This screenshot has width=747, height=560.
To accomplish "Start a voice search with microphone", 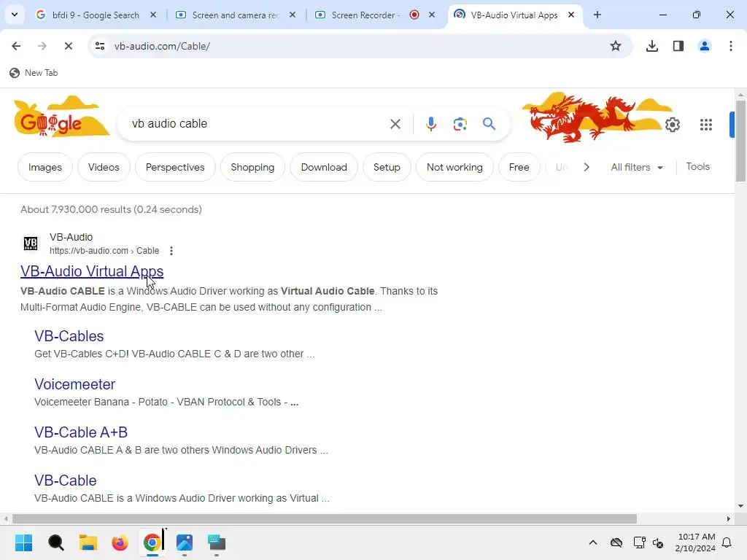I will [430, 124].
